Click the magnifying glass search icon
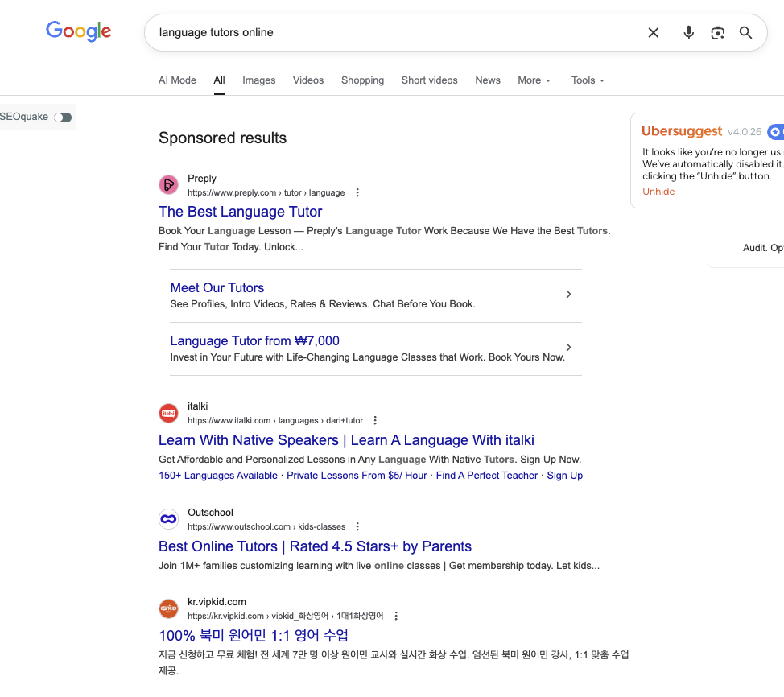Screen dimensions: 784x697 [745, 32]
